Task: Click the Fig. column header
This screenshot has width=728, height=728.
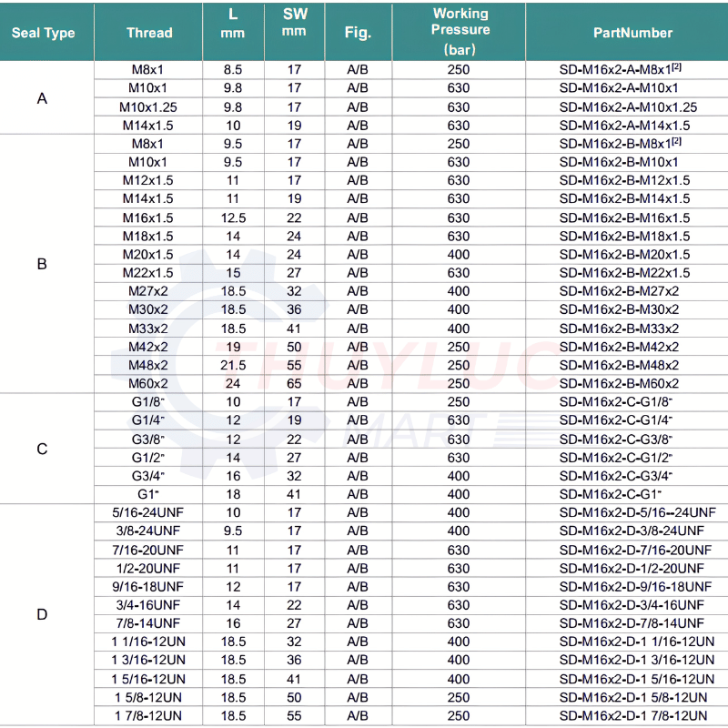Action: (x=358, y=33)
